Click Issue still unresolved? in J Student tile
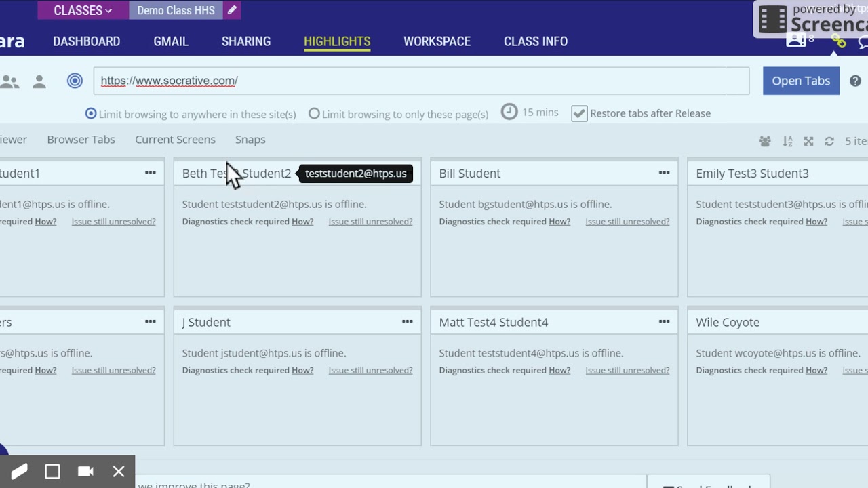Image resolution: width=868 pixels, height=488 pixels. 370,371
